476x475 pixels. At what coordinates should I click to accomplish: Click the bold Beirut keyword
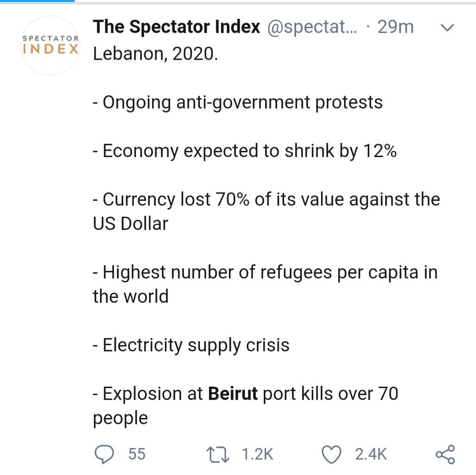pos(233,394)
